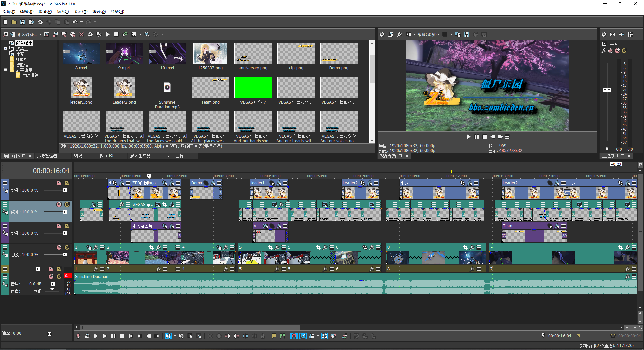
Task: Open the Normal Edit tool dropdown arrow
Action: pos(175,336)
